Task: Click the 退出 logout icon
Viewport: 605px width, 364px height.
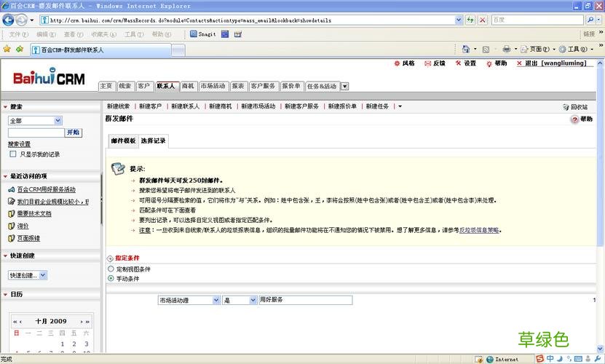Action: pyautogui.click(x=519, y=64)
